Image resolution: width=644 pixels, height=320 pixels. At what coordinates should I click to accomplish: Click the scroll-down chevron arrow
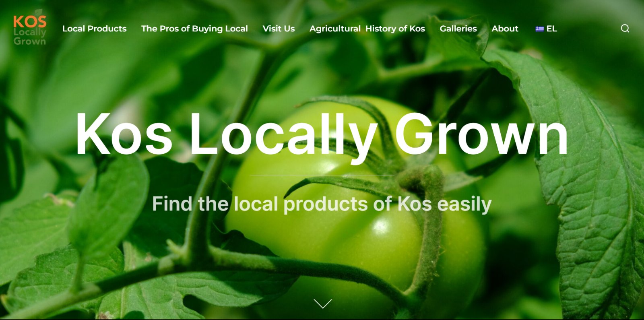[x=323, y=303]
